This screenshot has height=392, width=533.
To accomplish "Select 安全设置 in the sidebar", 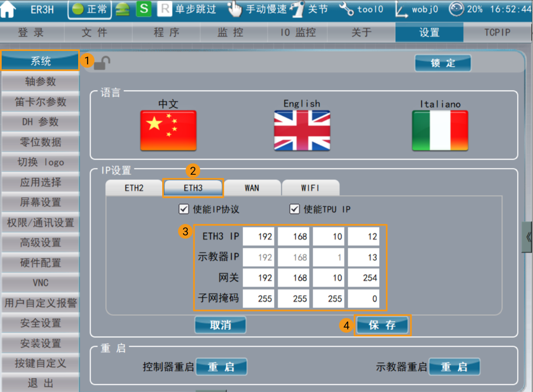I will pos(40,323).
